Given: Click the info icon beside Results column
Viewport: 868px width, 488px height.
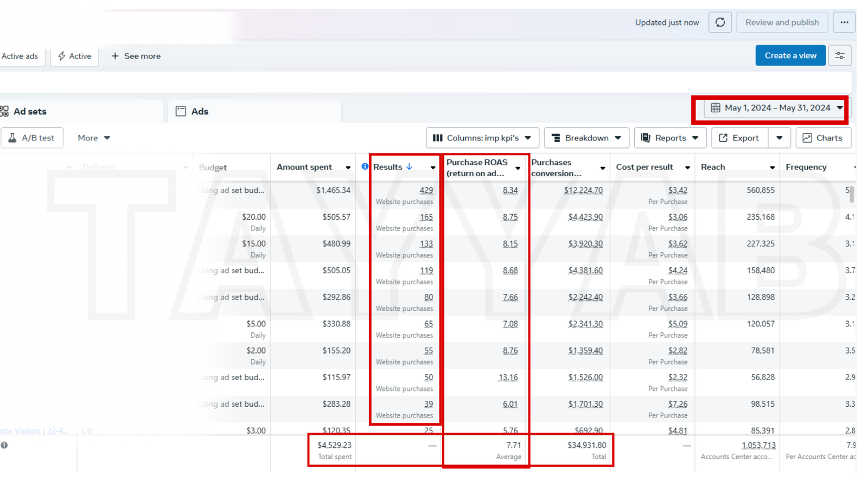Looking at the screenshot, I should coord(365,166).
